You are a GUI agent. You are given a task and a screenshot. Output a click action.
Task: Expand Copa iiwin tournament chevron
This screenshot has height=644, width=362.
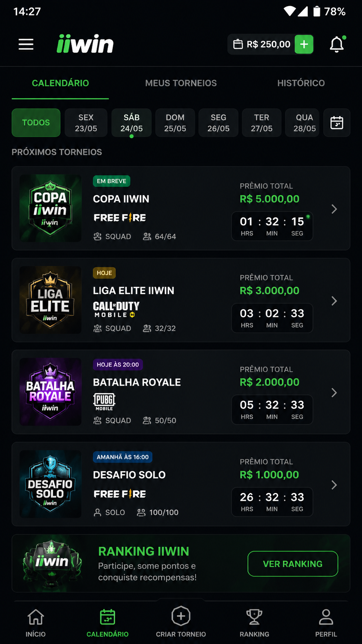pyautogui.click(x=334, y=209)
